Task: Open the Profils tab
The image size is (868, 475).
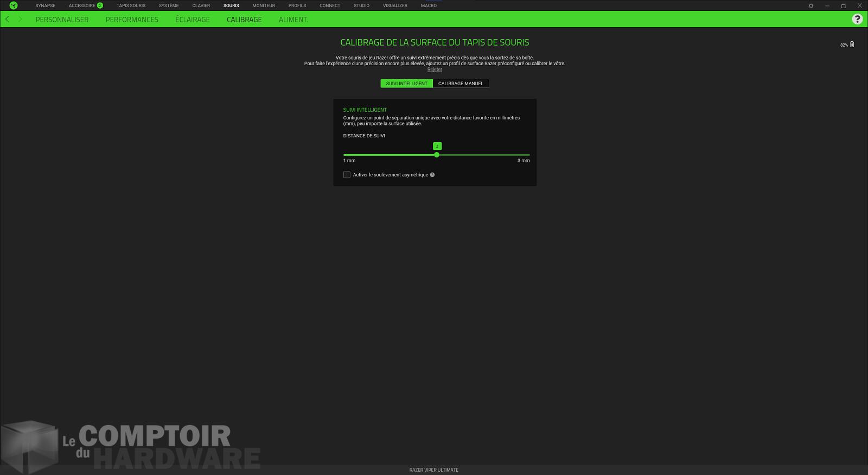Action: point(297,5)
